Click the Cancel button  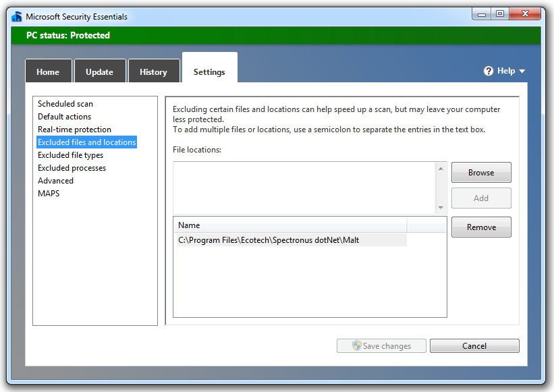pos(474,345)
